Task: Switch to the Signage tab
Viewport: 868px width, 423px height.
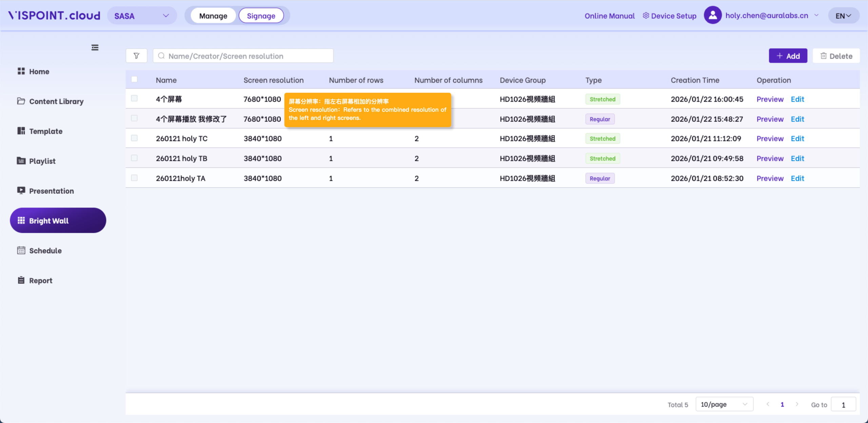Action: (261, 16)
